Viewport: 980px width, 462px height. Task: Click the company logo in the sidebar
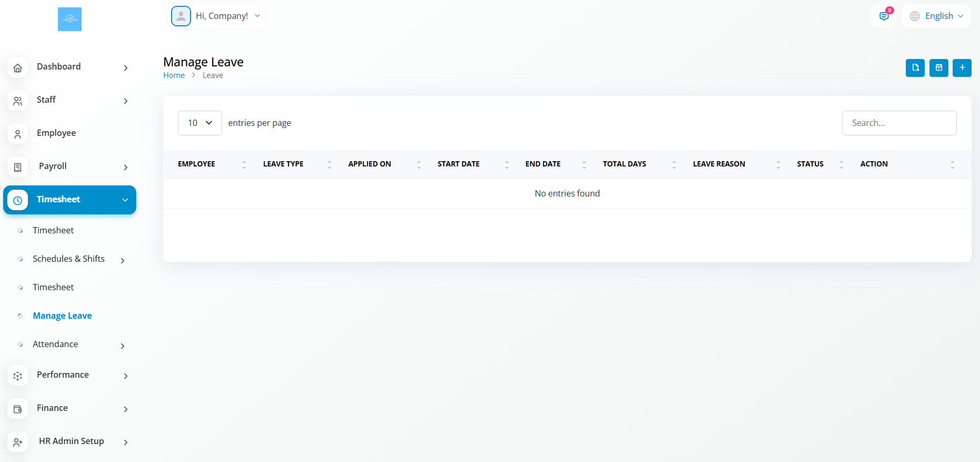(x=69, y=19)
